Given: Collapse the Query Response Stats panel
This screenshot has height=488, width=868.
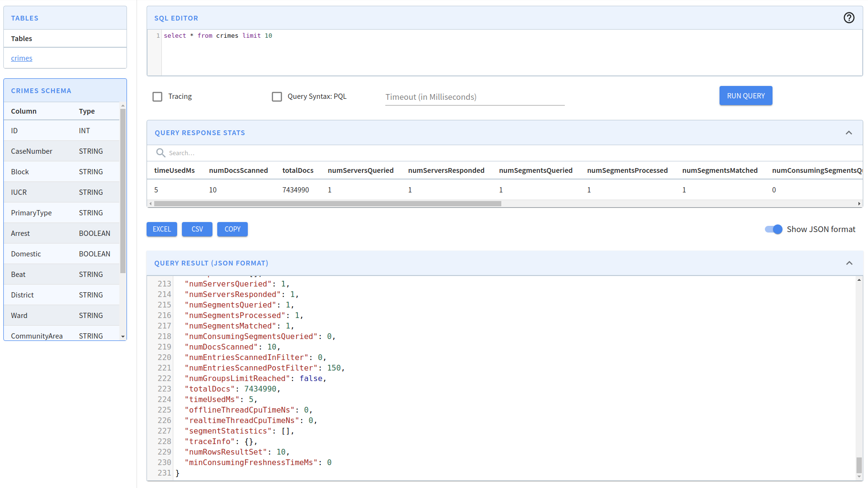Looking at the screenshot, I should 848,133.
